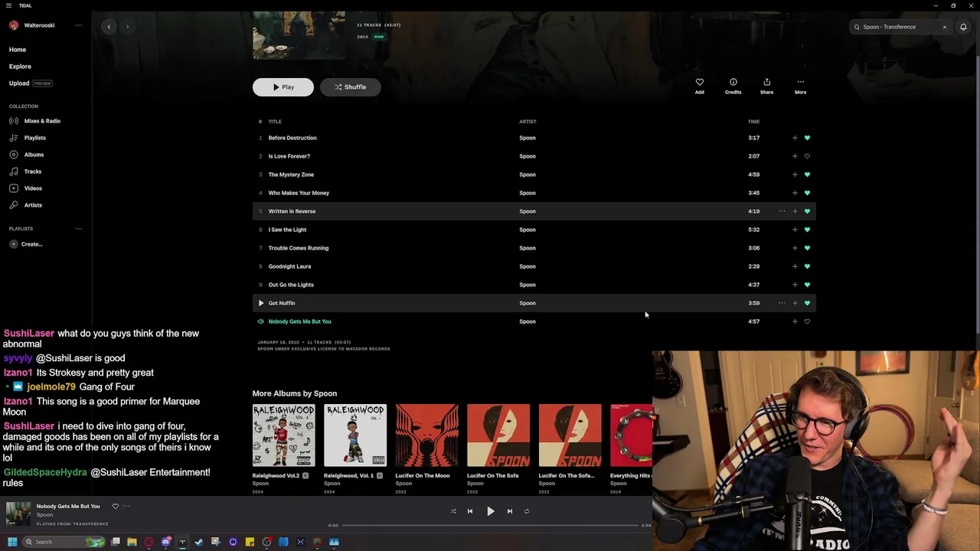Open now playing track options dots

pos(126,506)
